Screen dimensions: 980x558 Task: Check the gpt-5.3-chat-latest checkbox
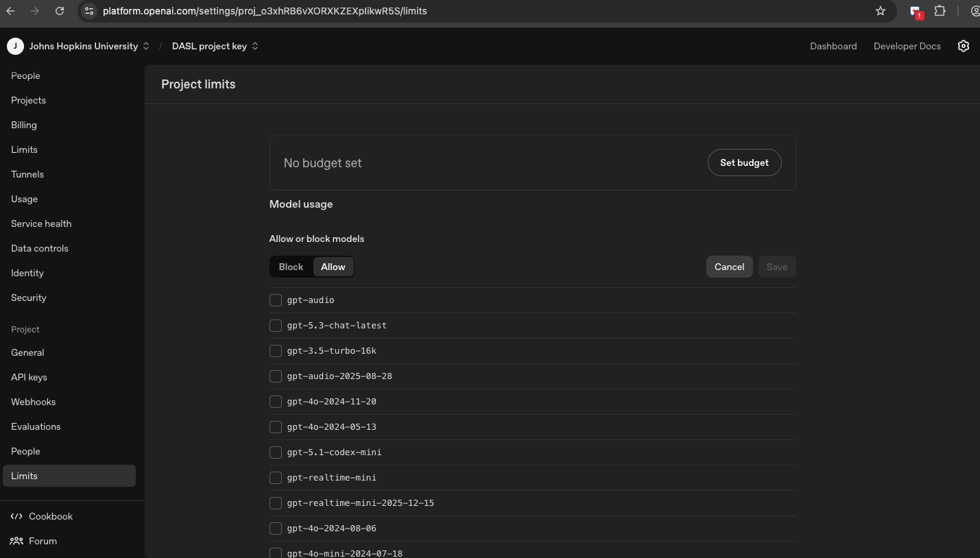pos(276,326)
